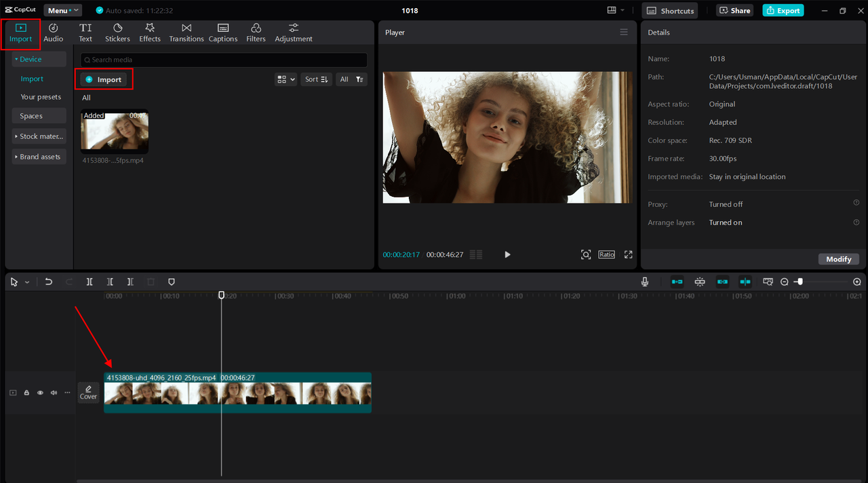Click the Export button
The image size is (868, 483).
pos(783,10)
